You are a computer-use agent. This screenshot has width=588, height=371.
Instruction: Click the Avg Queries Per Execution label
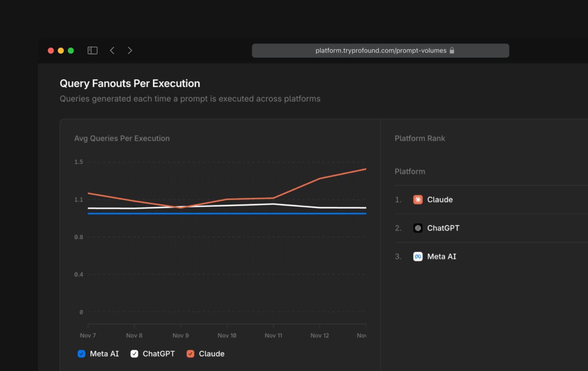click(122, 138)
